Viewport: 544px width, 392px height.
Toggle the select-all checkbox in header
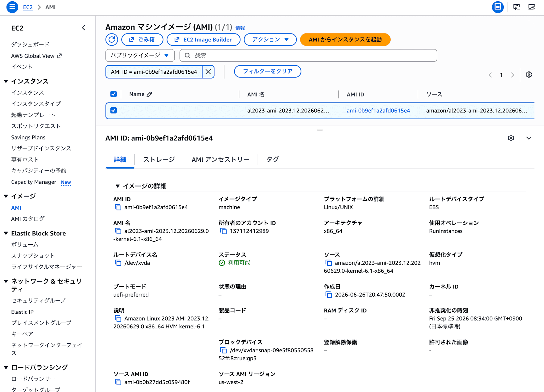click(x=113, y=94)
